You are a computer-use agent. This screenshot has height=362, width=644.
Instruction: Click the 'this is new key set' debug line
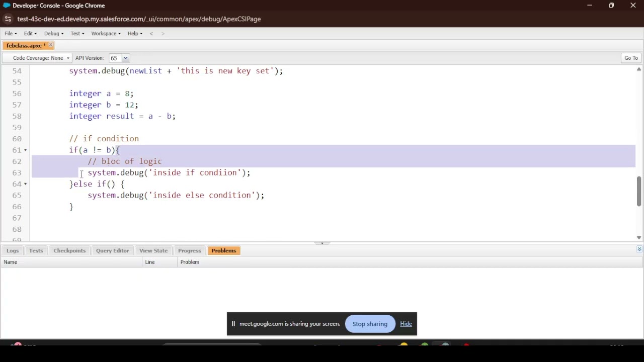(x=176, y=71)
